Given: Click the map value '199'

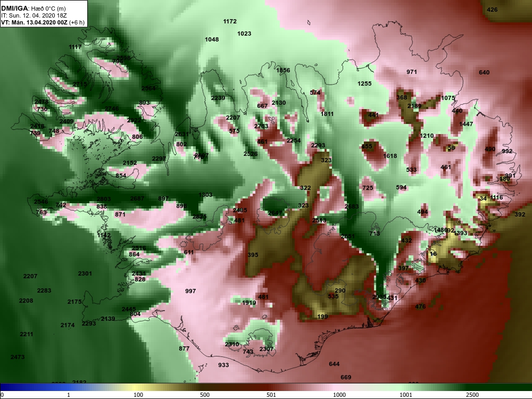Looking at the screenshot, I should click(x=322, y=317).
